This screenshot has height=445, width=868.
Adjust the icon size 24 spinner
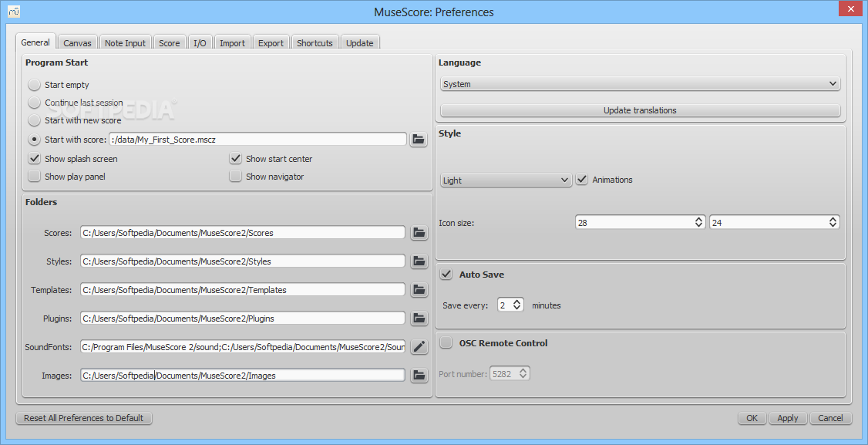tap(775, 222)
